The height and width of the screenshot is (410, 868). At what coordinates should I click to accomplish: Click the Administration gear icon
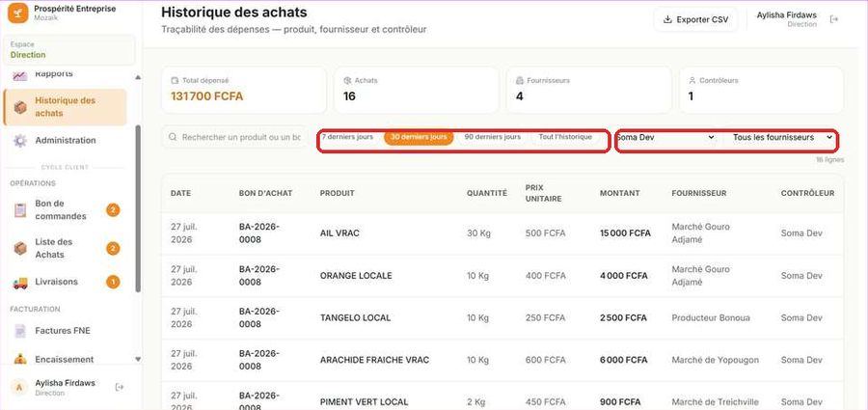coord(20,141)
